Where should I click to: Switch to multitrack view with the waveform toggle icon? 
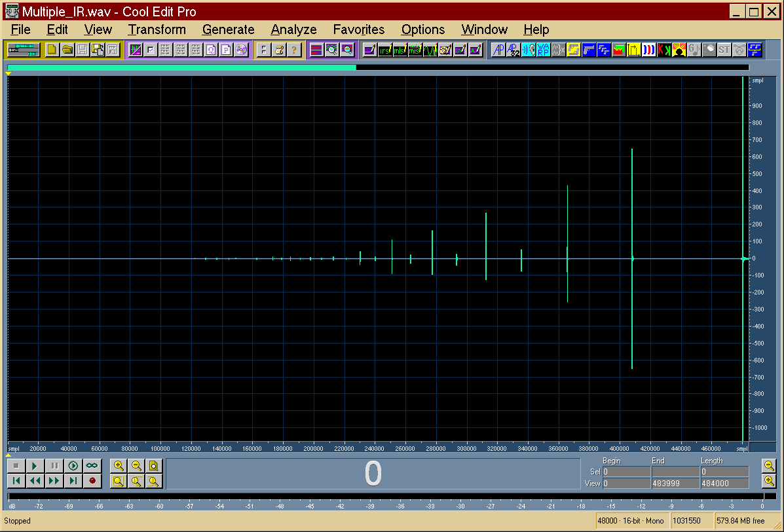click(x=23, y=50)
